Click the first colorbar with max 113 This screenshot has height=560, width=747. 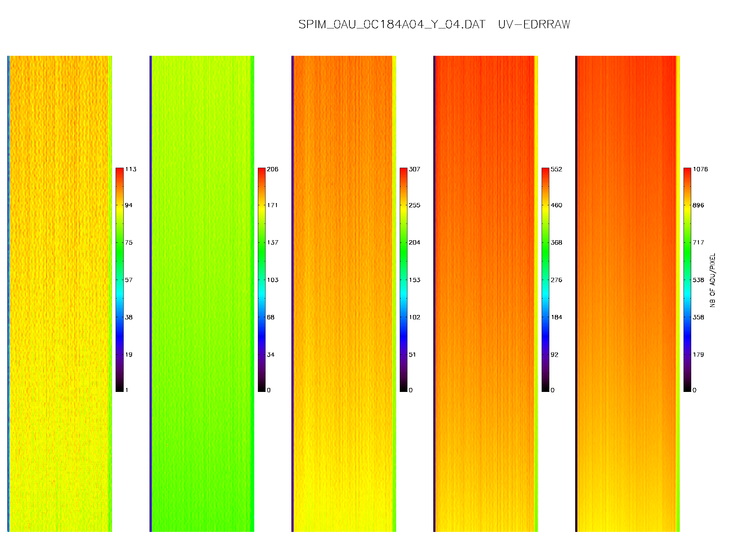pyautogui.click(x=120, y=280)
